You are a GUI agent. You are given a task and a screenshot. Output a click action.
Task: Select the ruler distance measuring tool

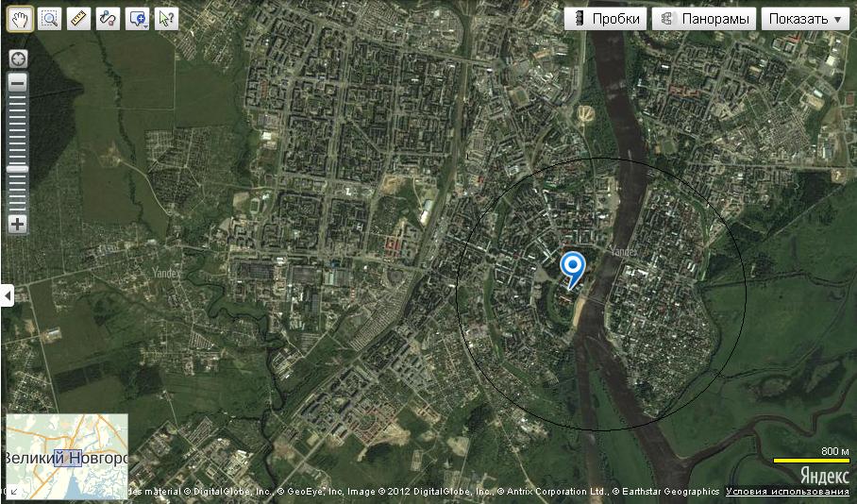click(x=78, y=19)
